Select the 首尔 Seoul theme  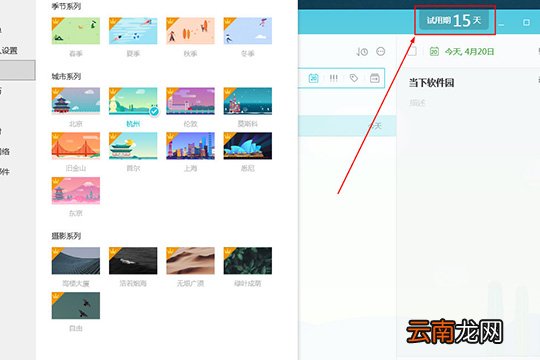pos(133,146)
